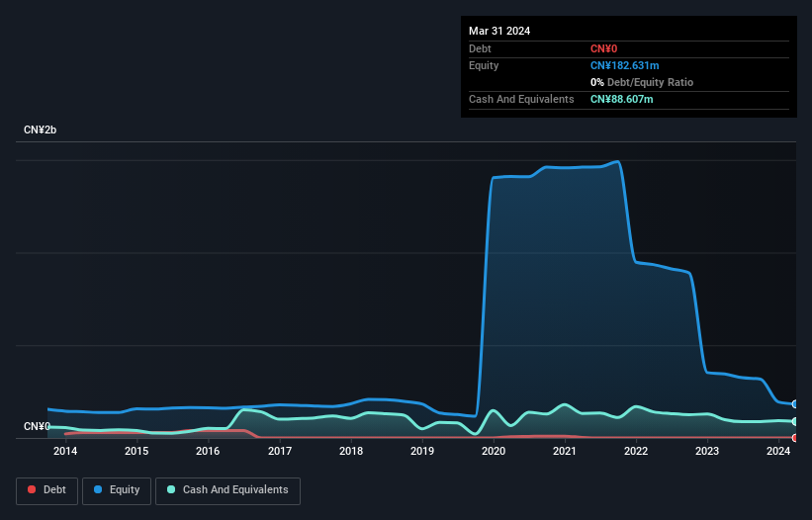812x520 pixels.
Task: Click the 2020 x-axis label
Action: coord(494,451)
